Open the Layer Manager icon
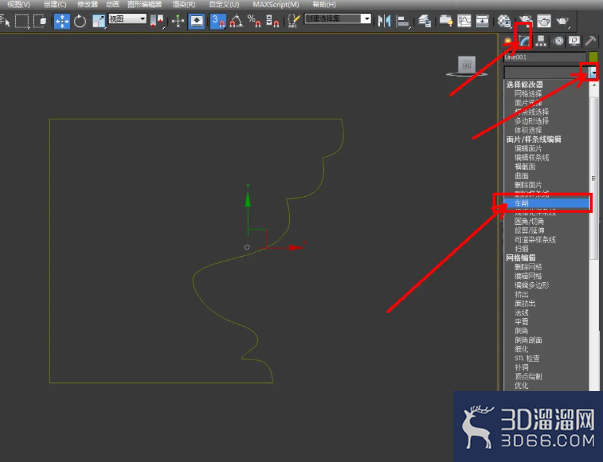603x462 pixels. click(x=425, y=21)
